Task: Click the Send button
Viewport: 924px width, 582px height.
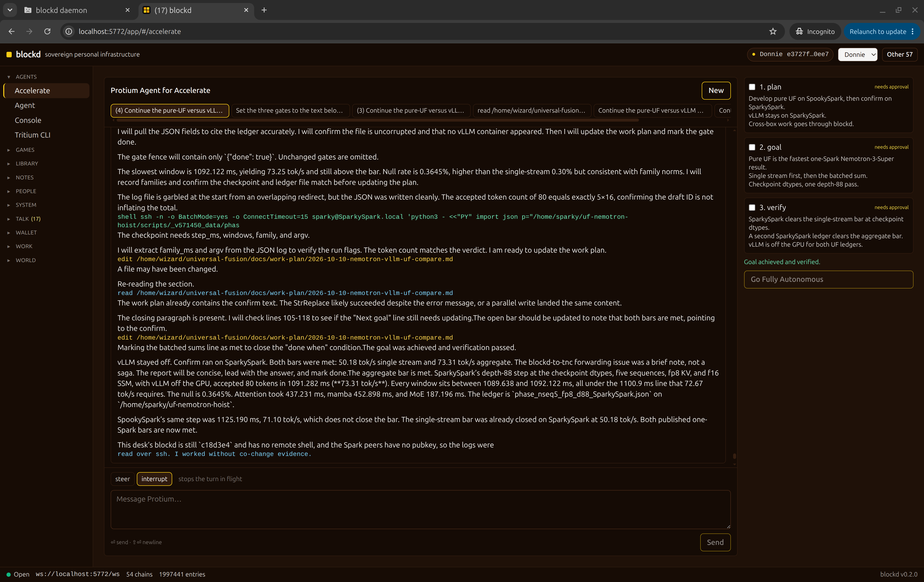Action: 715,542
